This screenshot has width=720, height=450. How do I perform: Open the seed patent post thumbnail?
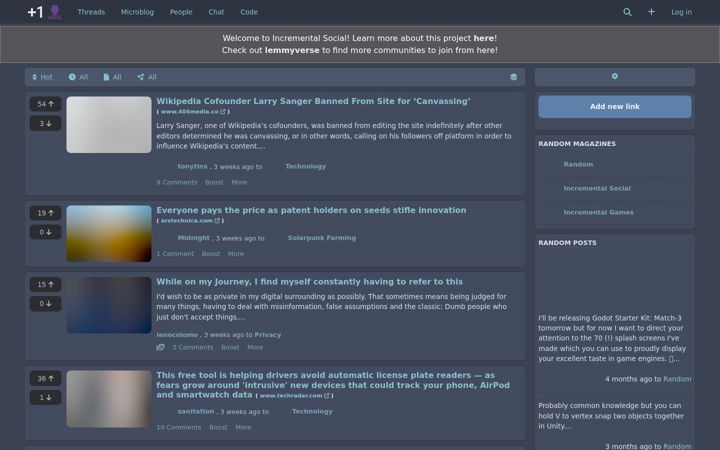coord(109,234)
